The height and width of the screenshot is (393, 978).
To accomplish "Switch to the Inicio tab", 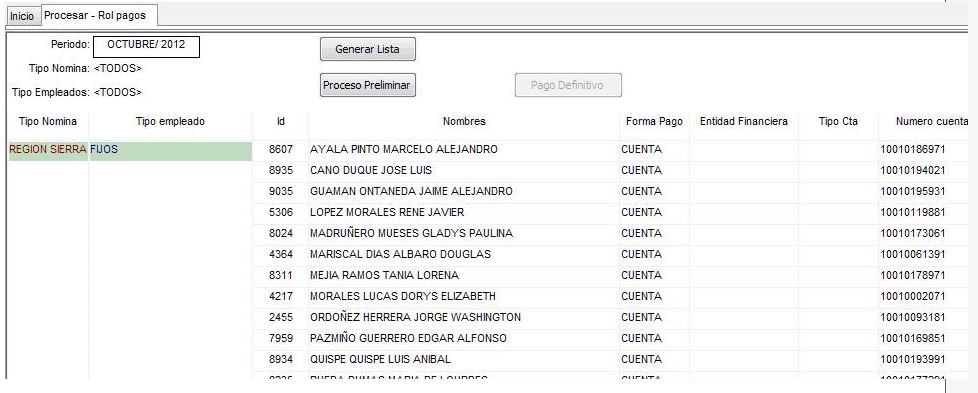I will click(x=22, y=16).
